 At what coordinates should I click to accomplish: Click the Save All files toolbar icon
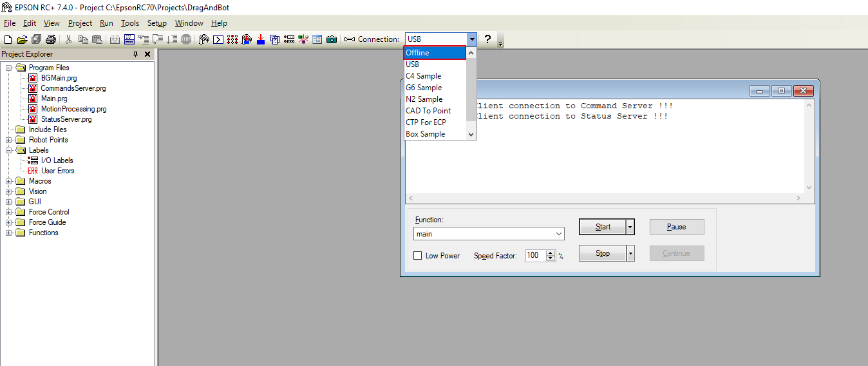pos(37,39)
